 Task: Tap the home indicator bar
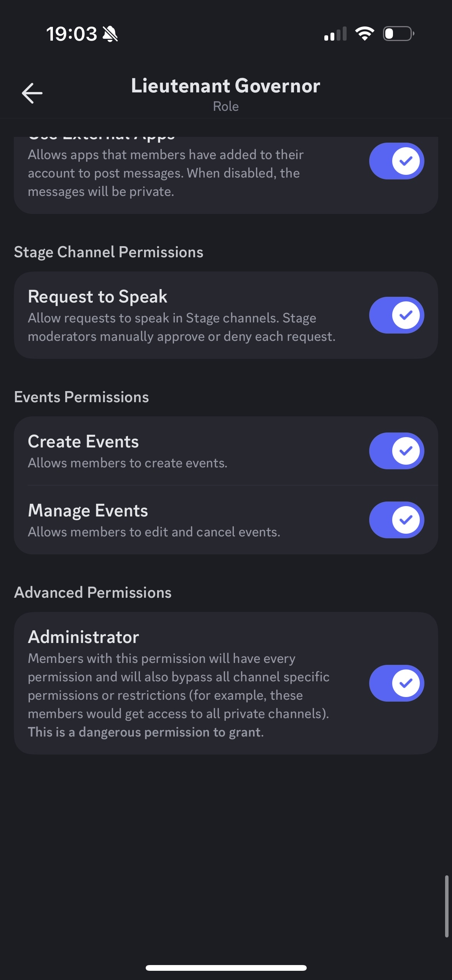coord(226,968)
